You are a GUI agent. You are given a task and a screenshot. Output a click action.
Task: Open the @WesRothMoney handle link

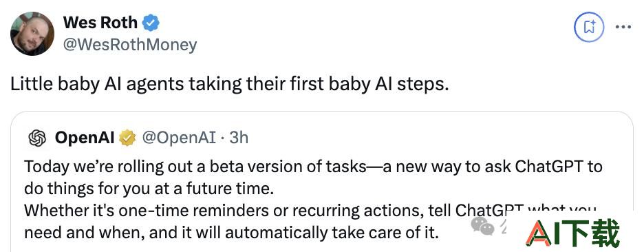point(130,44)
